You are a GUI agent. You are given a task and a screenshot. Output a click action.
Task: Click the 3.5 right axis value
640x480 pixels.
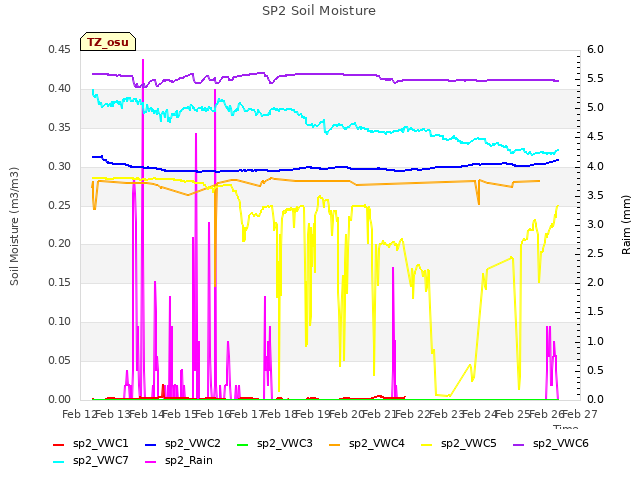coord(596,196)
